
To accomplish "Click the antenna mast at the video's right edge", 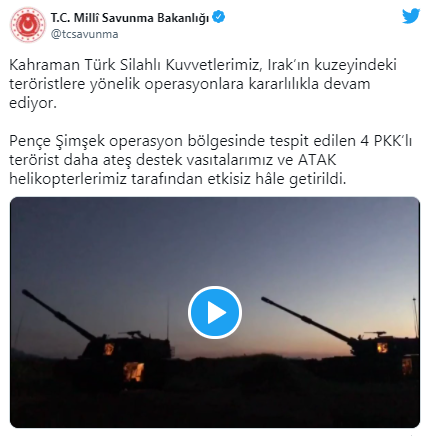I will [x=415, y=317].
